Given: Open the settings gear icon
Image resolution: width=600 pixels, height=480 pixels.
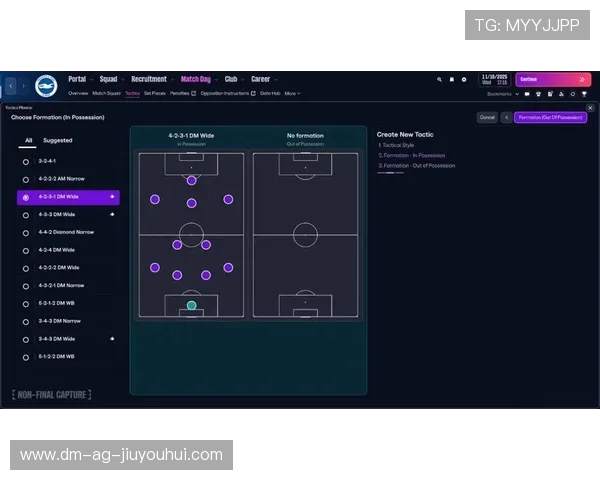Looking at the screenshot, I should (464, 79).
